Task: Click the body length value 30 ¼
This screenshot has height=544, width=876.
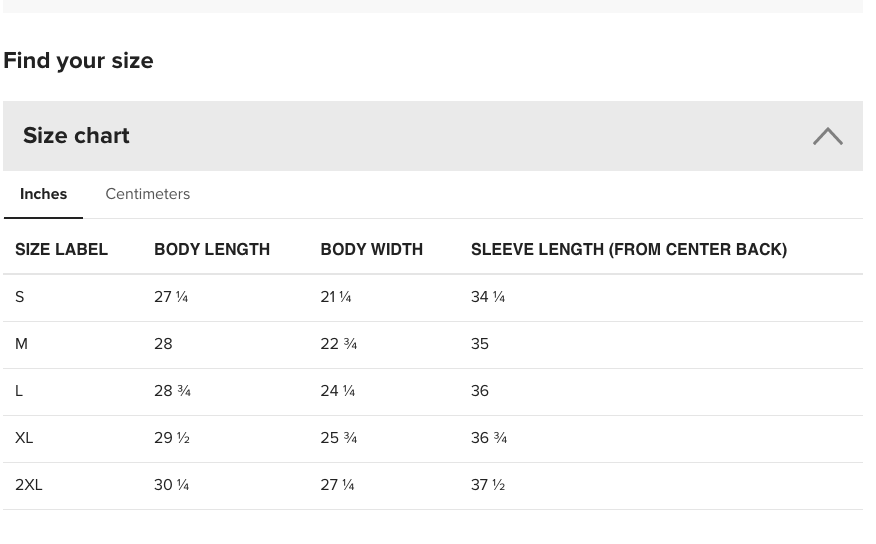Action: click(x=171, y=485)
